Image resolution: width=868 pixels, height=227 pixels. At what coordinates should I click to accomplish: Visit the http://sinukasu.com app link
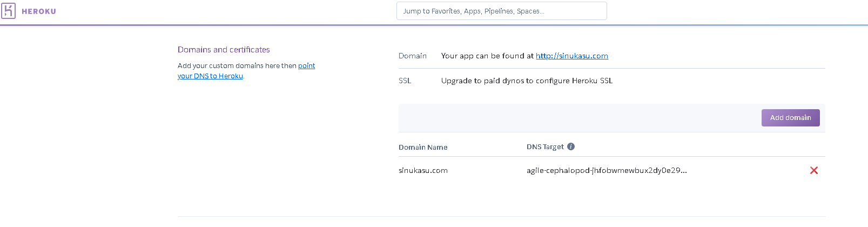571,56
